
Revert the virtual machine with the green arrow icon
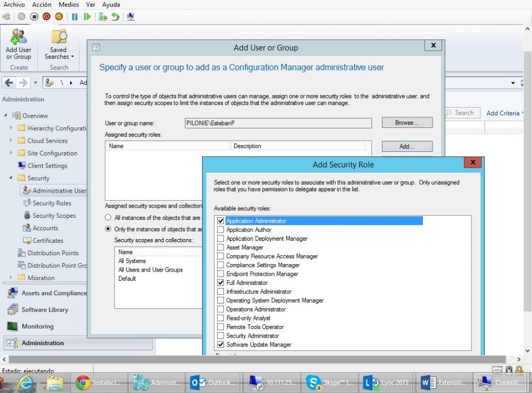click(x=115, y=17)
